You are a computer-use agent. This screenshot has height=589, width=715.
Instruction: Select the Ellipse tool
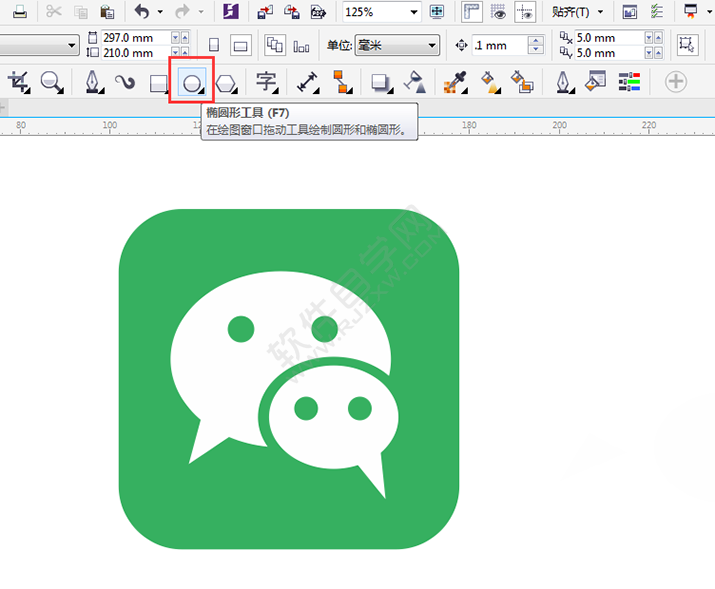click(191, 83)
